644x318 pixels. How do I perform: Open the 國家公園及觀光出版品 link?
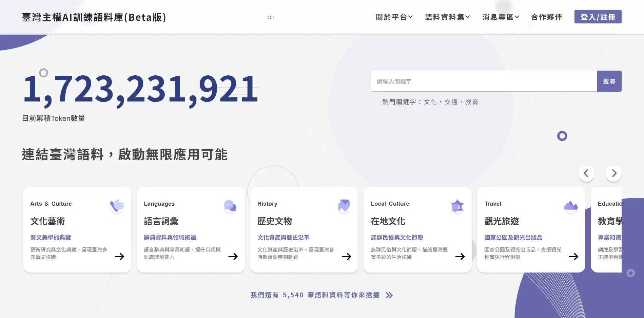click(513, 238)
